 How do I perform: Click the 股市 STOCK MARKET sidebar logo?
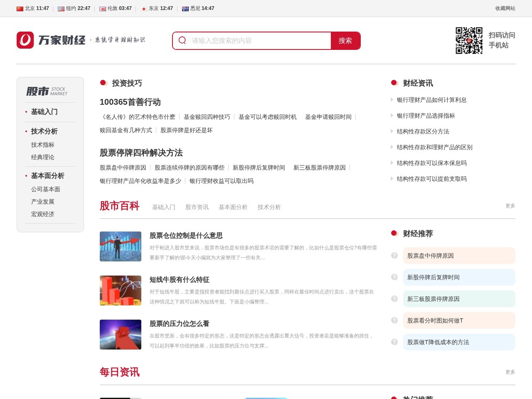coord(47,91)
